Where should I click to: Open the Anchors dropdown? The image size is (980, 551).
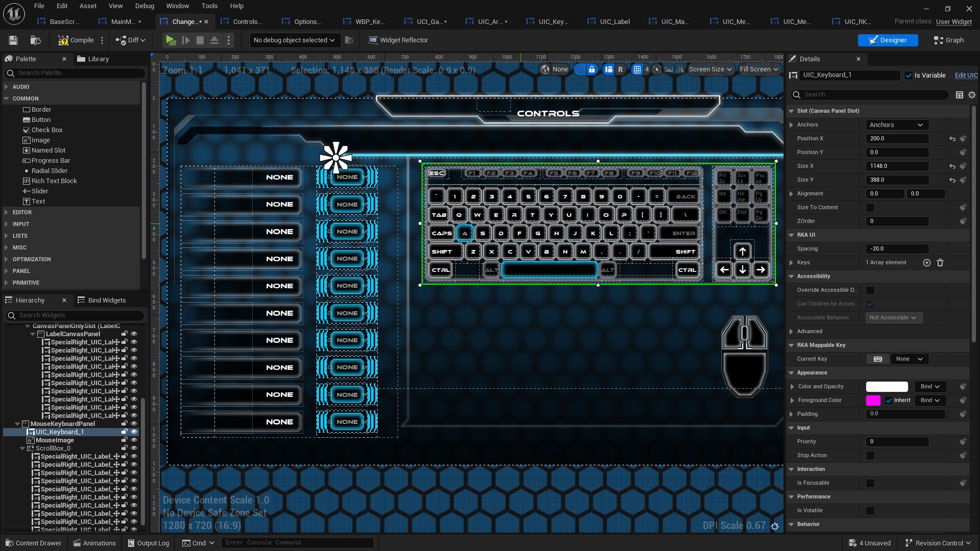[x=897, y=125]
